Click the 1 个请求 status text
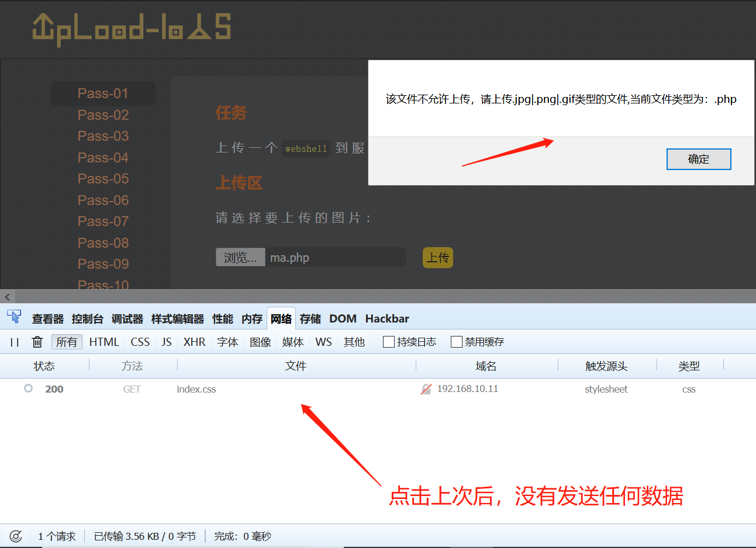The image size is (756, 548). pos(57,536)
